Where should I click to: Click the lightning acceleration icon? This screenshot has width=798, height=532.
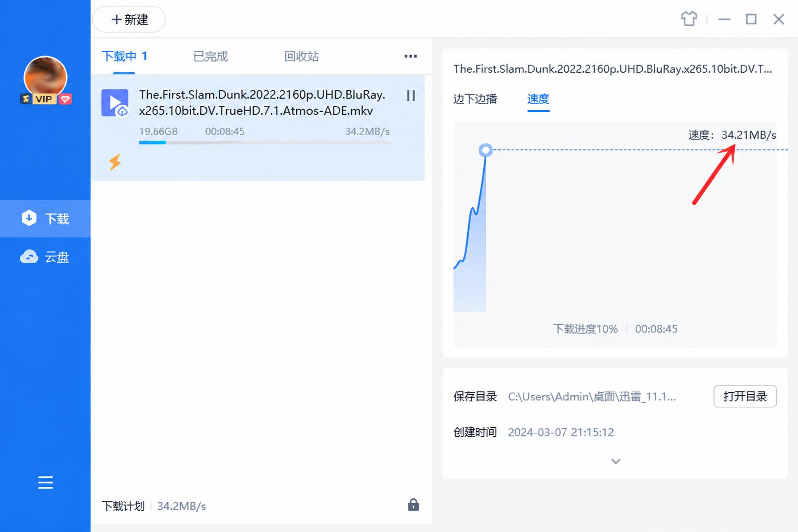115,162
